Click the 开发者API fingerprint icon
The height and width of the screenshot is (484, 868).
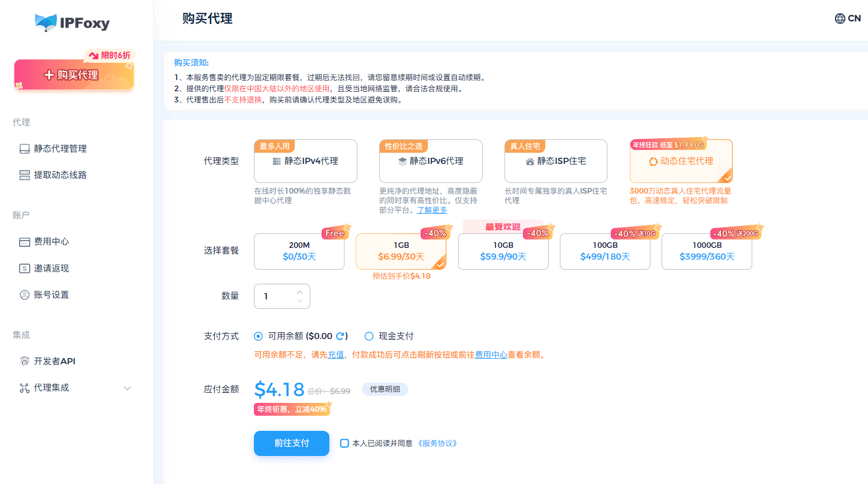25,361
